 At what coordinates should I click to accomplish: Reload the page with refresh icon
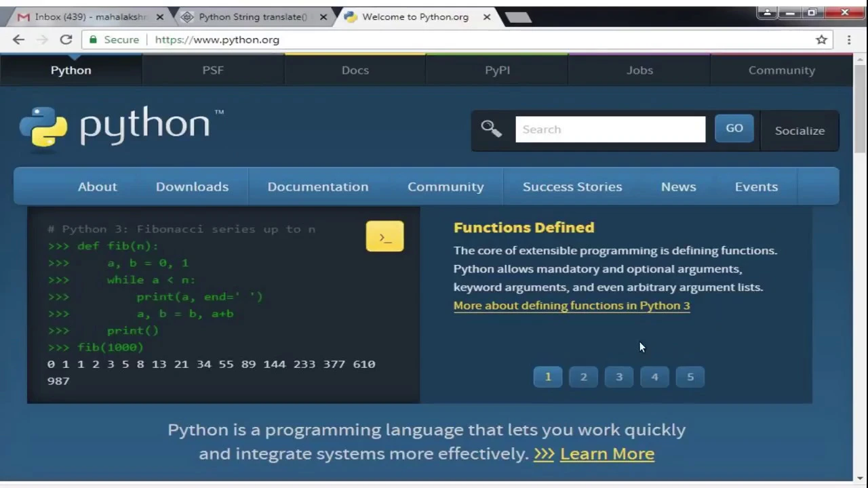pos(66,40)
